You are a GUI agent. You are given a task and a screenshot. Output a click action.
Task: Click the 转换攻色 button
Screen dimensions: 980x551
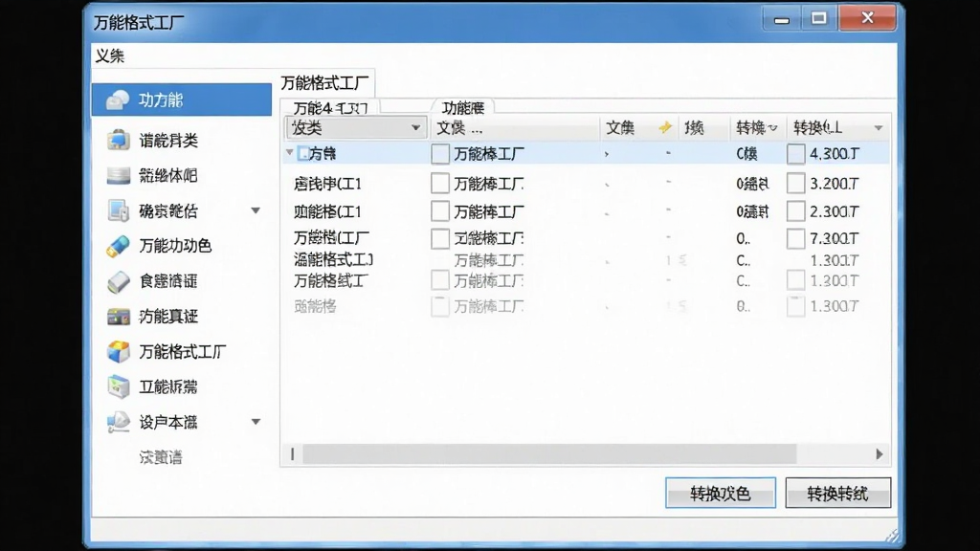click(721, 494)
